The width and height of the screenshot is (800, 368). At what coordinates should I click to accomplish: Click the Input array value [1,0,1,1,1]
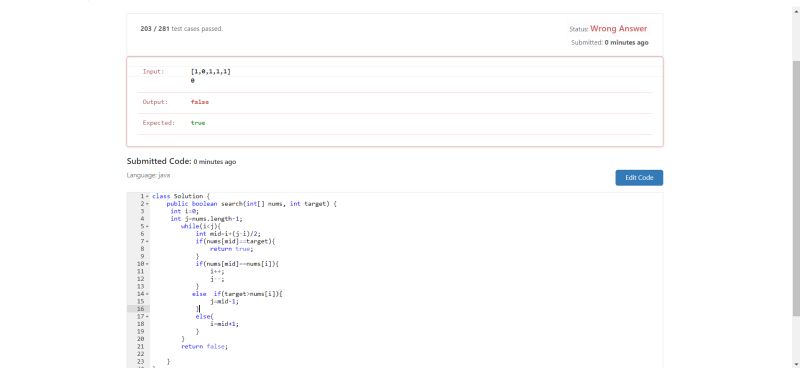(211, 71)
